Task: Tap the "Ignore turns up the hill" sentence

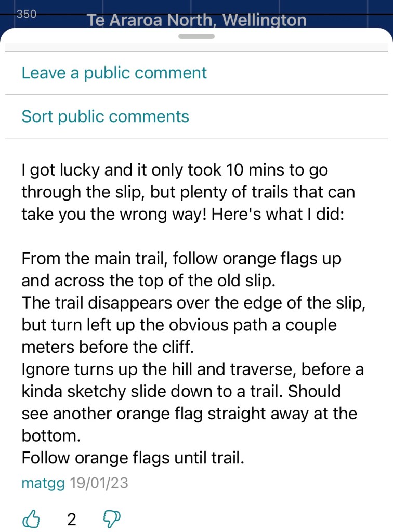Action: pyautogui.click(x=192, y=369)
